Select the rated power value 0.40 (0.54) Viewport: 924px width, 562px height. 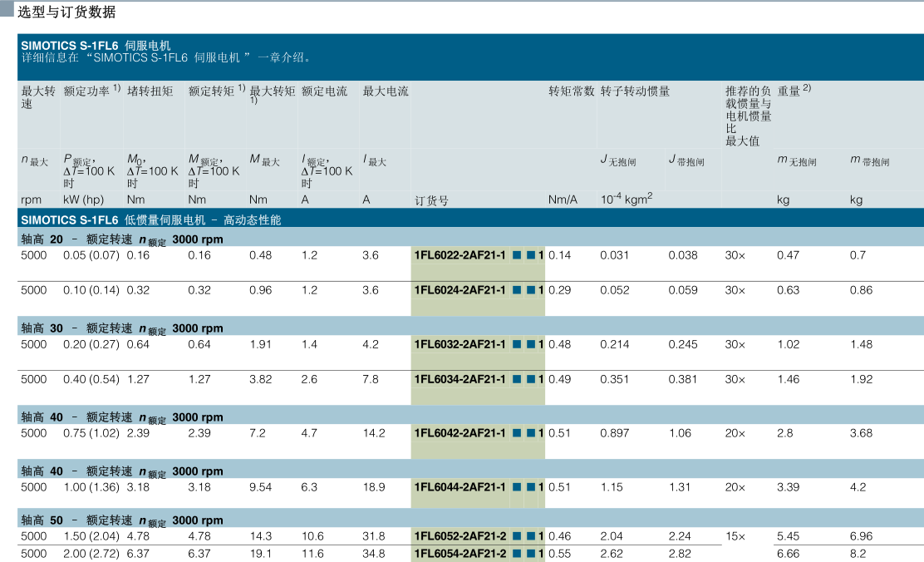91,378
